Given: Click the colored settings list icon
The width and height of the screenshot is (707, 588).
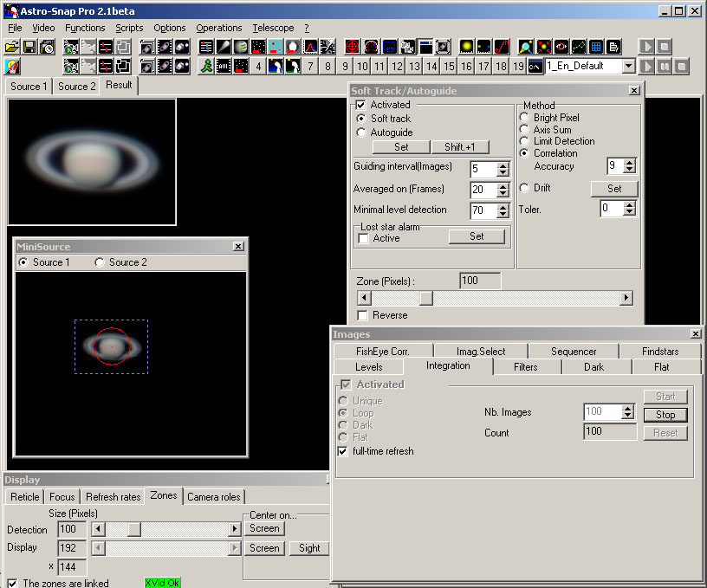Looking at the screenshot, I should (x=206, y=47).
